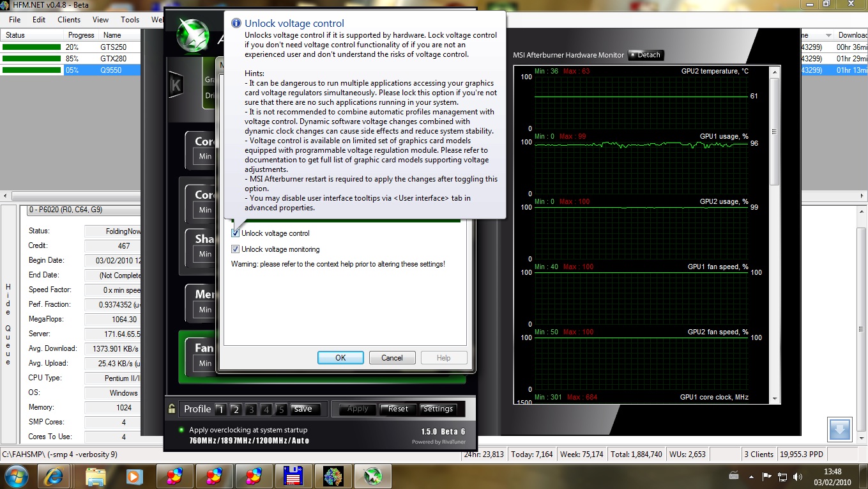868x489 pixels.
Task: Load Afterburner profile slot 1
Action: pyautogui.click(x=220, y=410)
